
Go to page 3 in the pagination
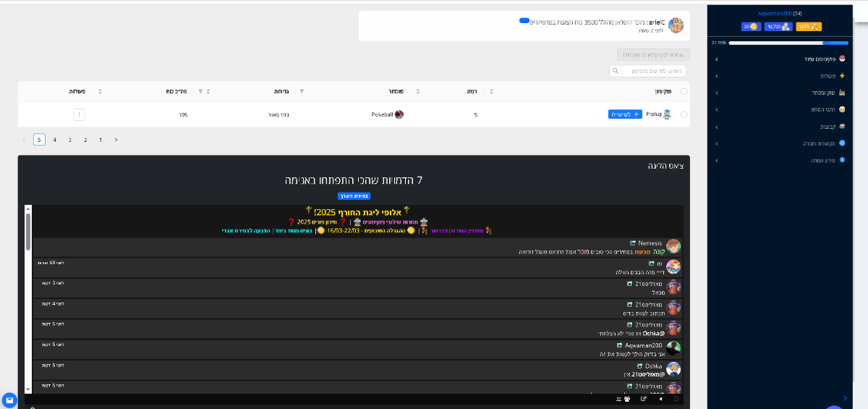coord(69,140)
